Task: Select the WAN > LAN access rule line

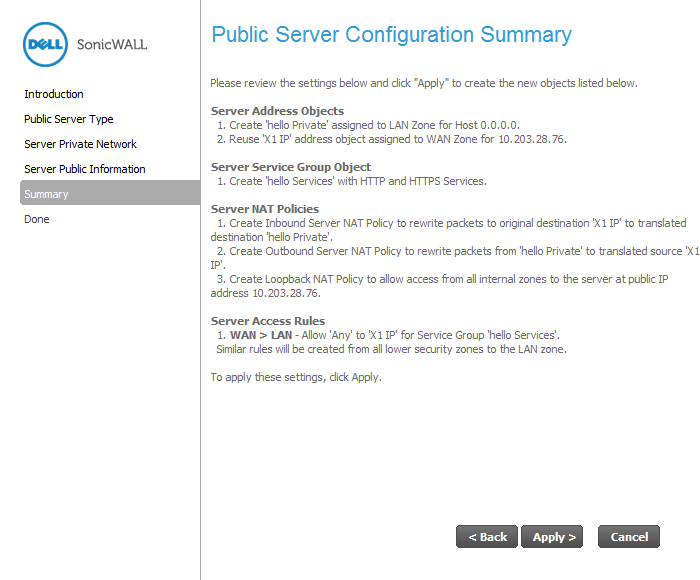Action: click(x=388, y=335)
